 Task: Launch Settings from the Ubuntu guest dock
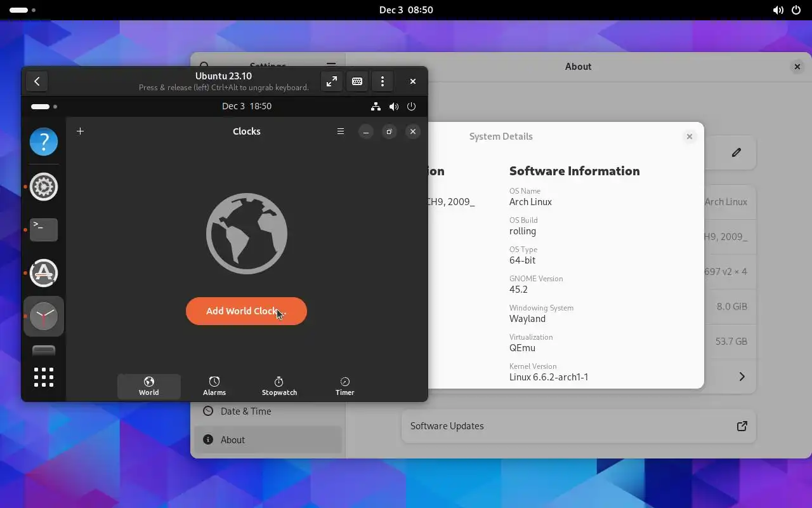click(44, 187)
